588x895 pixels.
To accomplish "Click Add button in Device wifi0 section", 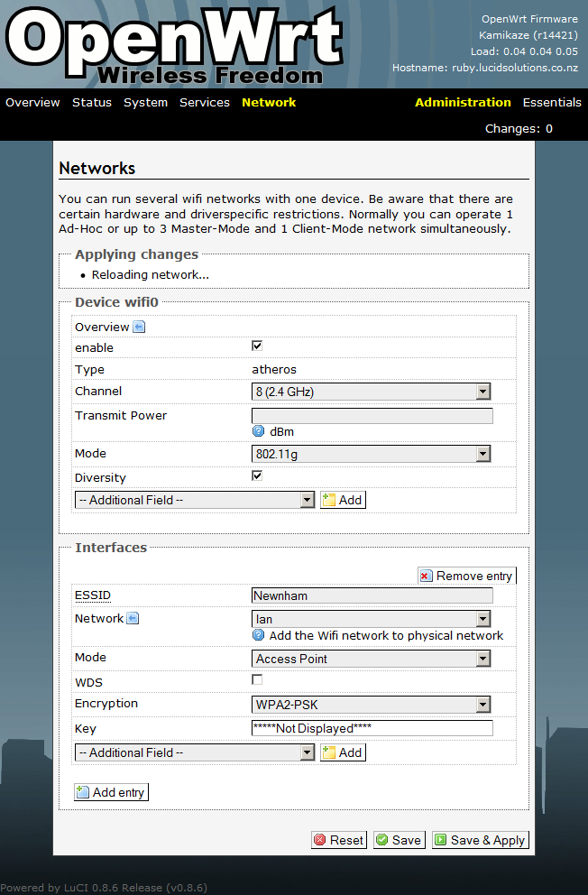I will (343, 500).
